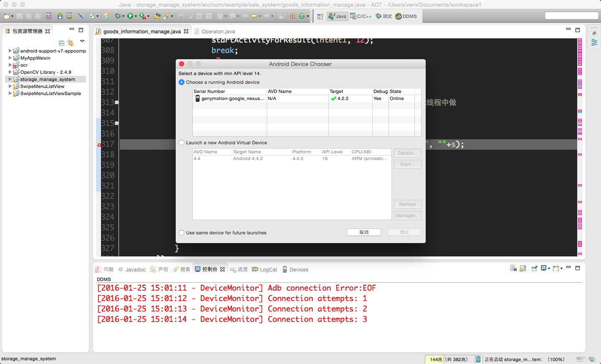Image resolution: width=601 pixels, height=364 pixels.
Task: Click the Target column header in device table
Action: (350, 91)
